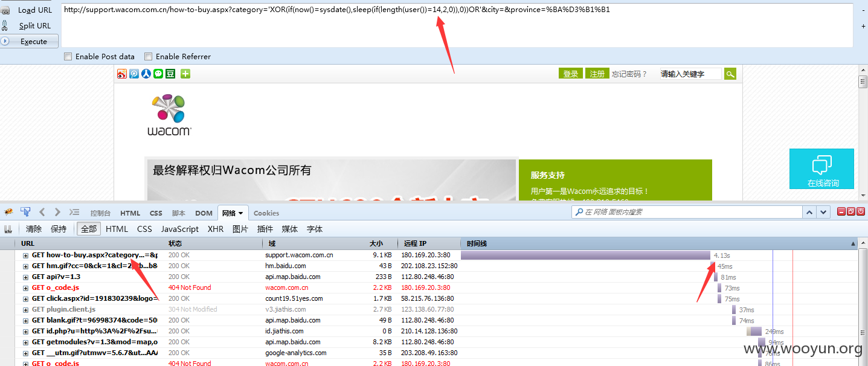Go back in the Firebug panel history
This screenshot has height=366, width=868.
tap(42, 212)
